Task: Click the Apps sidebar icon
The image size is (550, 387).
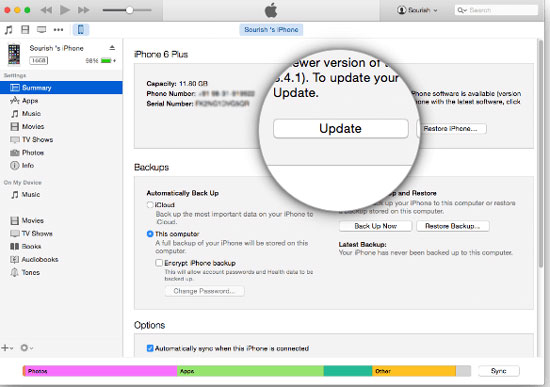Action: click(x=15, y=101)
